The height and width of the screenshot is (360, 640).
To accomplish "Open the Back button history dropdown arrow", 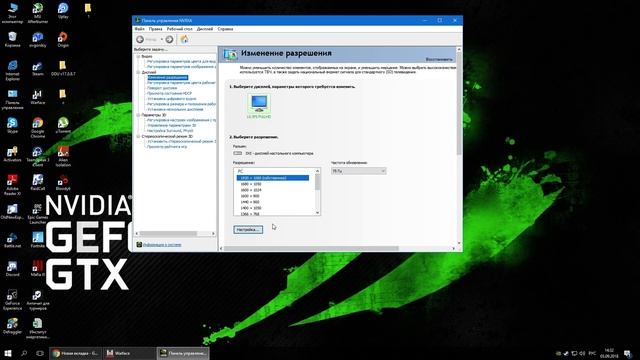I will coord(162,40).
